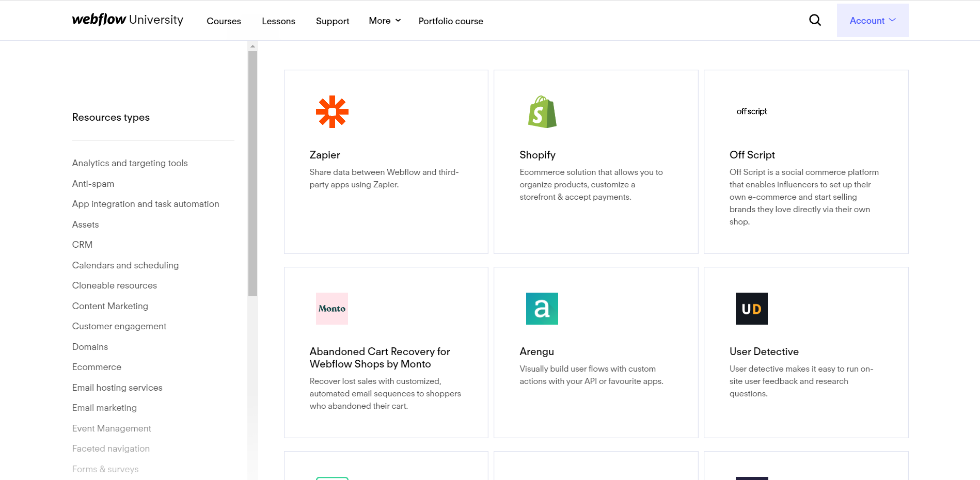This screenshot has height=480, width=980.
Task: Expand the Account dropdown
Action: [x=873, y=21]
